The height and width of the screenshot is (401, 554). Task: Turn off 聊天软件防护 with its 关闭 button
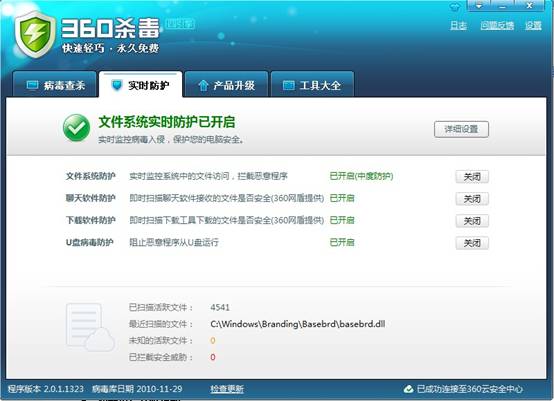point(472,199)
